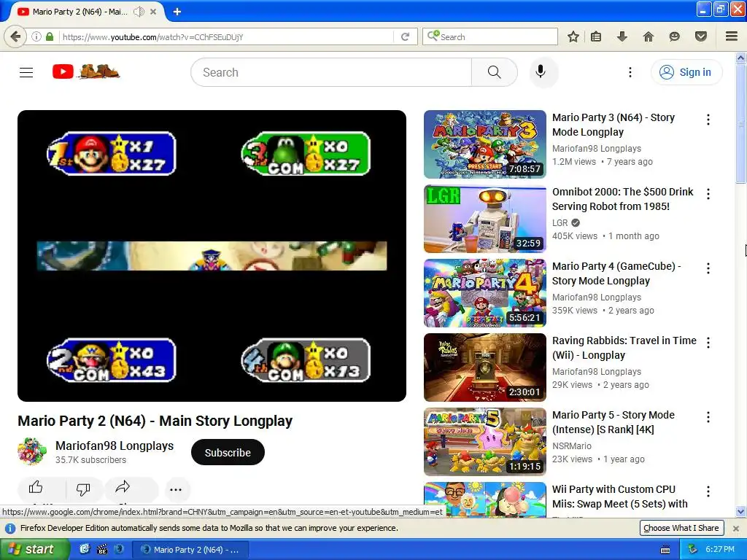
Task: Open options for Mario Party 5 video
Action: pos(708,417)
